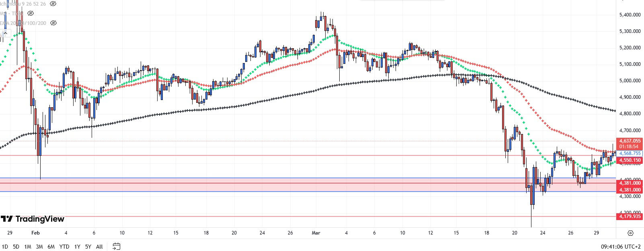Switch chart range to 1M
This screenshot has height=251, width=644.
click(x=27, y=247)
